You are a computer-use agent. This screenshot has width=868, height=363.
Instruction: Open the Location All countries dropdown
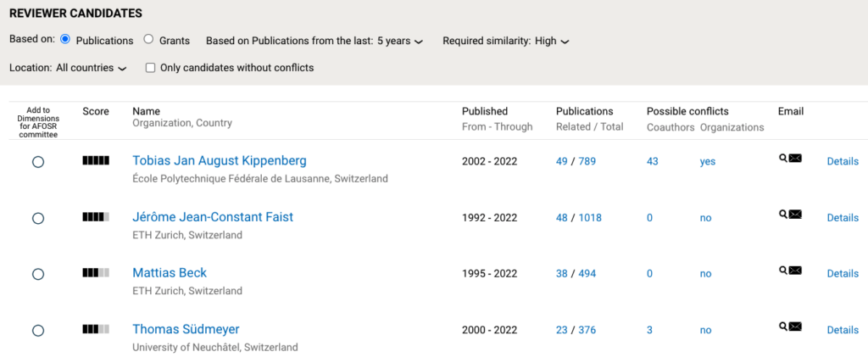coord(92,68)
